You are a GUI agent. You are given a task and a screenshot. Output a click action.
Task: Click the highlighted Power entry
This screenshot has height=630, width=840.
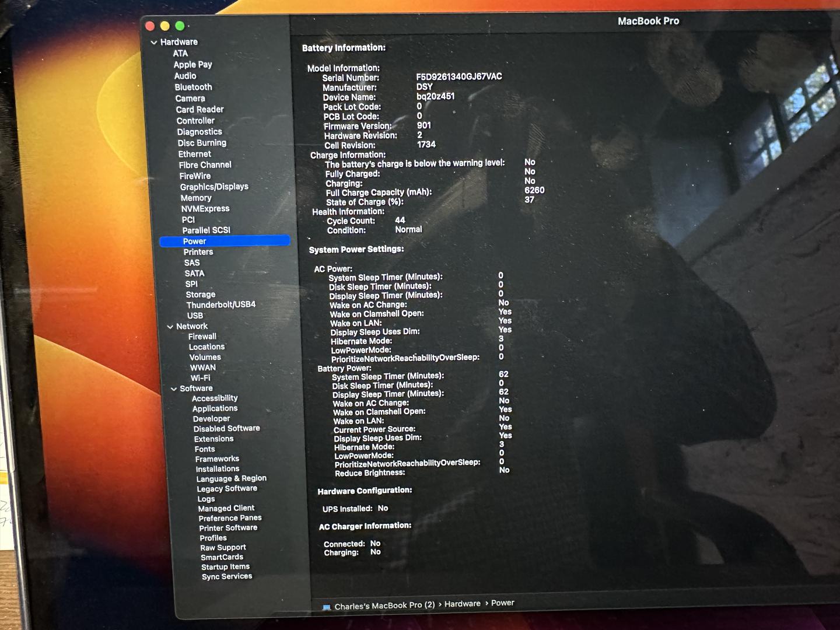pyautogui.click(x=225, y=241)
